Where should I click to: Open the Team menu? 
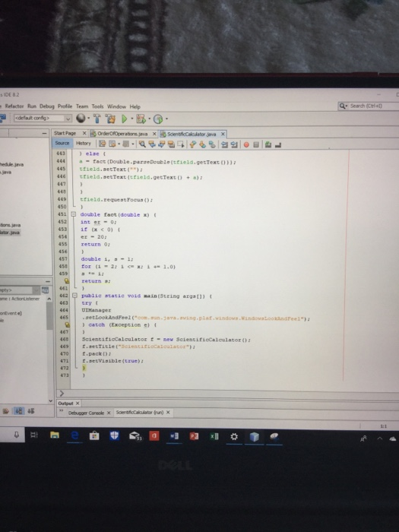pos(82,106)
